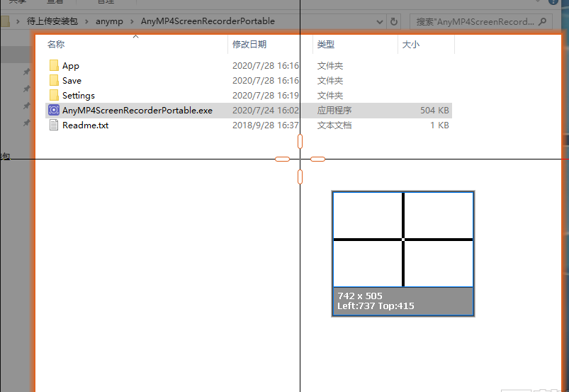Expand the chevron before 待上传安装包 breadcrumb
This screenshot has width=569, height=392.
tap(18, 21)
